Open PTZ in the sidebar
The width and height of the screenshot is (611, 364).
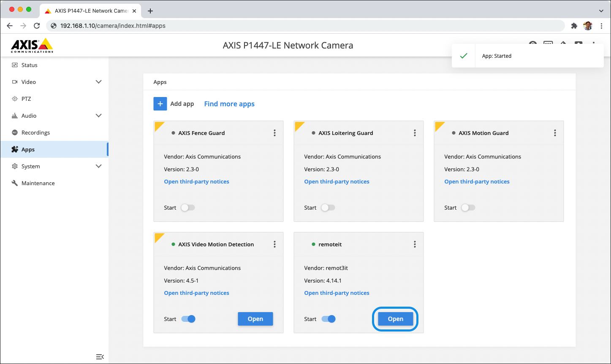54,99
